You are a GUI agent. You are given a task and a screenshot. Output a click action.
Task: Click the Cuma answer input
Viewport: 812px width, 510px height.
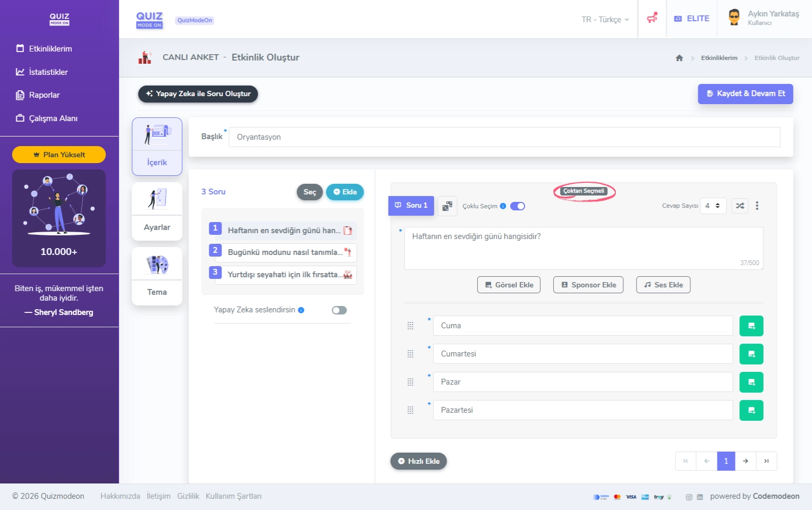pos(583,326)
